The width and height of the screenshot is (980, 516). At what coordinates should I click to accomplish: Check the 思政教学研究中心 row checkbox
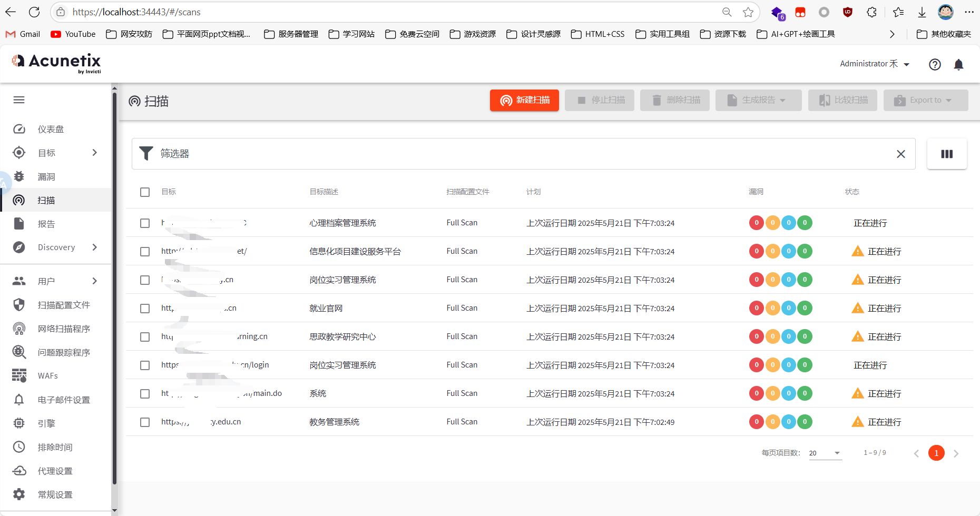(x=145, y=337)
